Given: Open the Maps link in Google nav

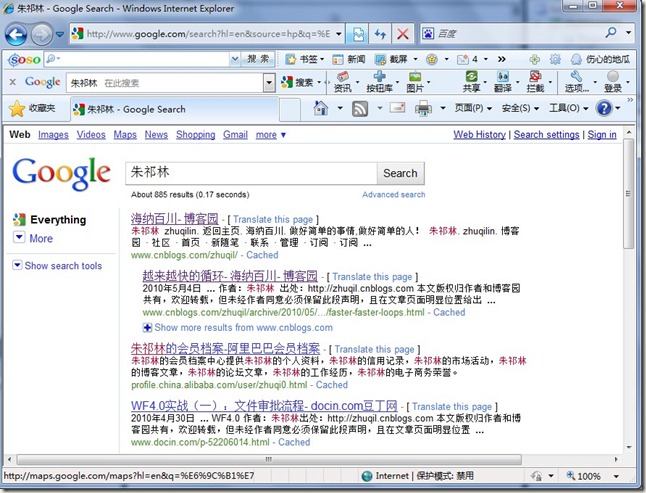Looking at the screenshot, I should coord(125,135).
